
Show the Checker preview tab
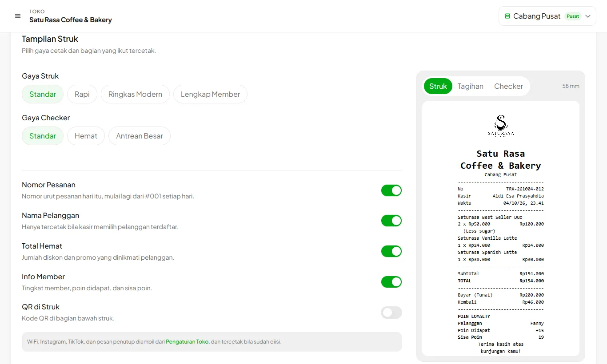point(508,86)
